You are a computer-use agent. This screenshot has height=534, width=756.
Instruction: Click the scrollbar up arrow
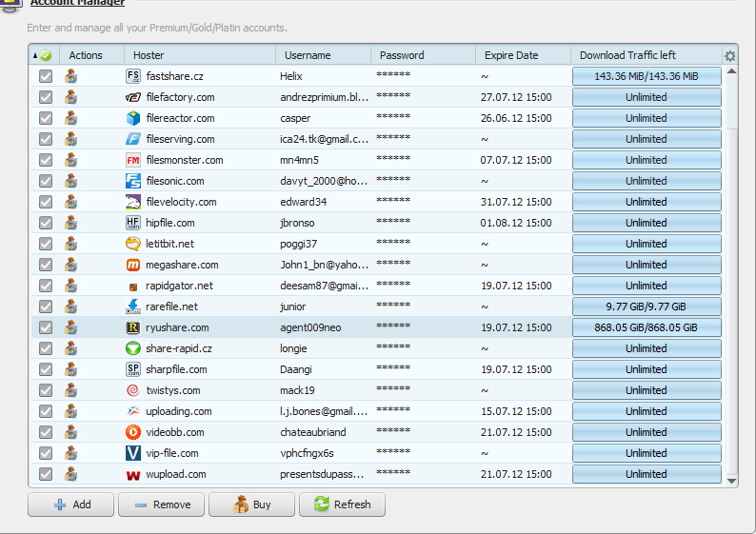(731, 71)
